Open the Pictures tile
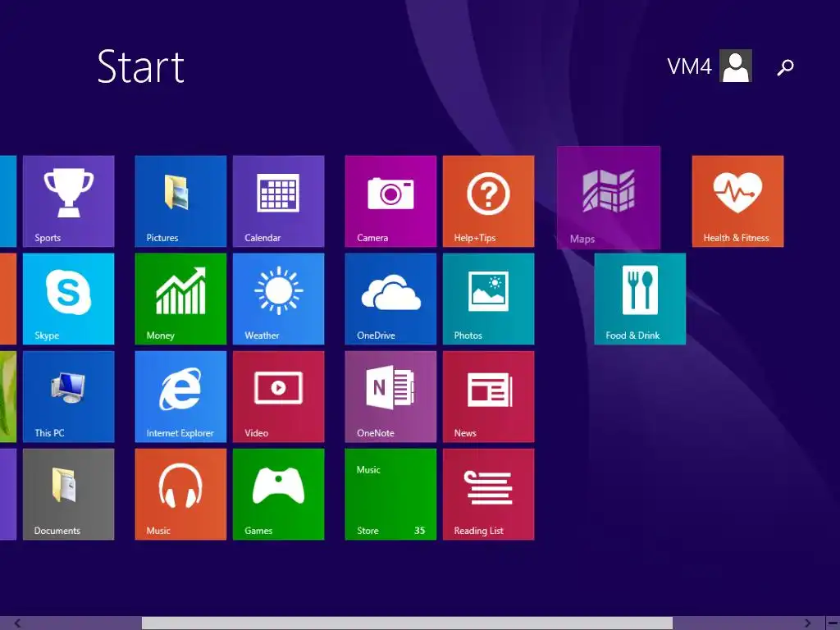 180,202
